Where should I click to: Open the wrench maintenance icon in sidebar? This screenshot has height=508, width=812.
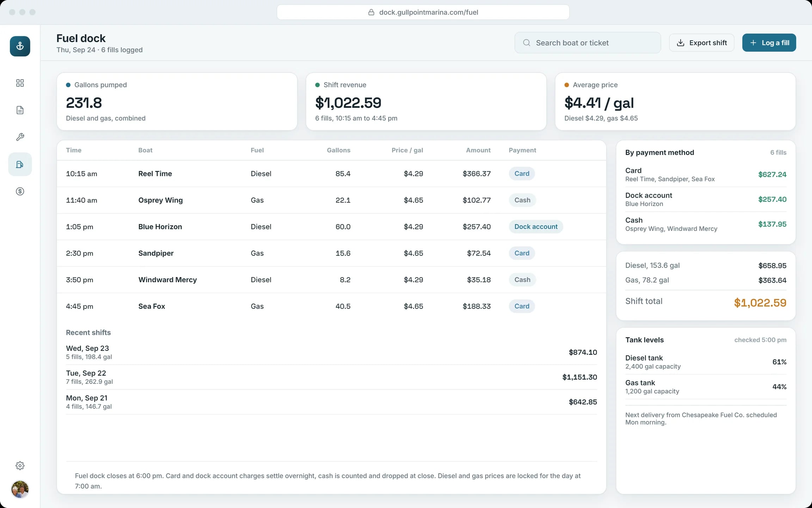click(20, 137)
